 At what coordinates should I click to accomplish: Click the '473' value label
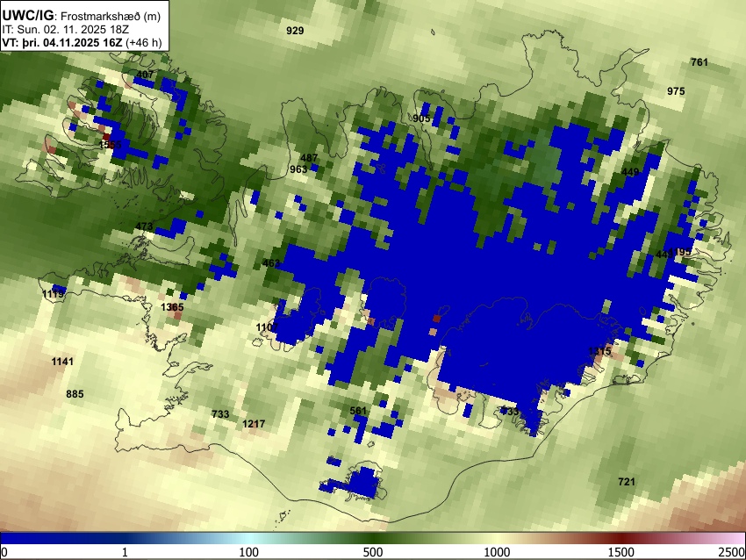(144, 226)
